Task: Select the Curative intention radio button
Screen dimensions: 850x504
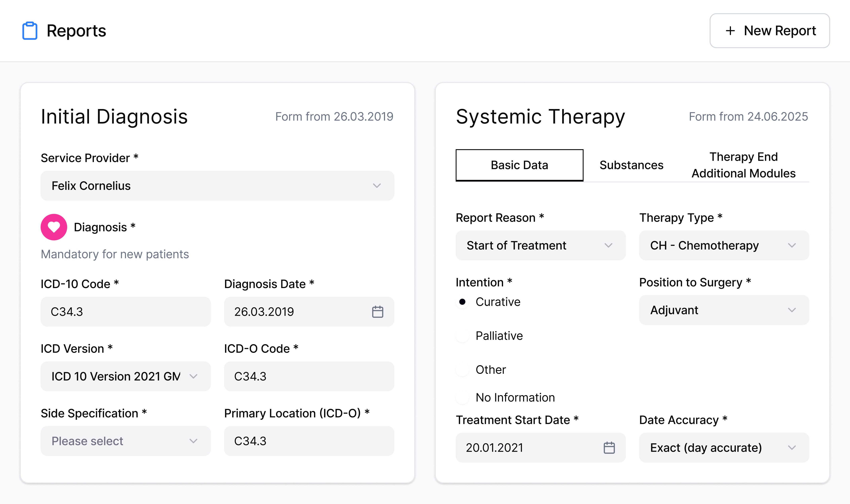Action: [x=462, y=302]
